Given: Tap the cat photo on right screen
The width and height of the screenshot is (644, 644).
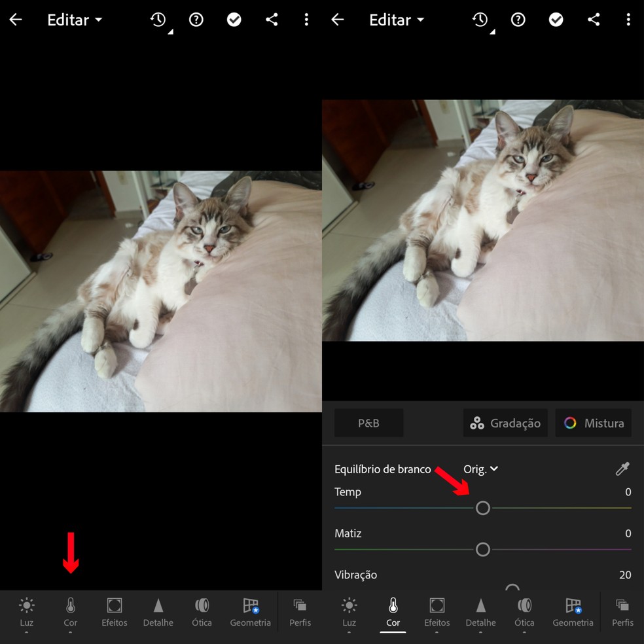Looking at the screenshot, I should 483,220.
